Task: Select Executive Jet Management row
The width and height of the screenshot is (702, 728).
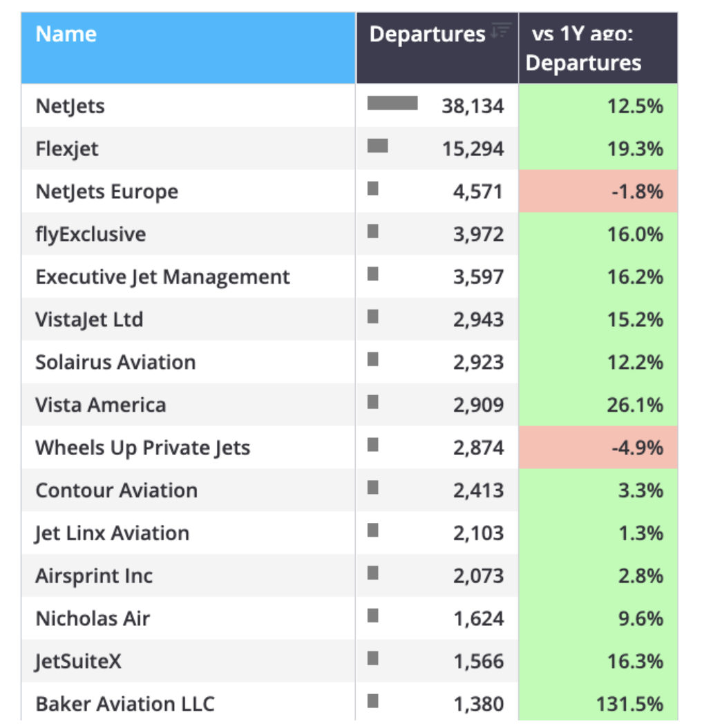Action: click(x=162, y=277)
